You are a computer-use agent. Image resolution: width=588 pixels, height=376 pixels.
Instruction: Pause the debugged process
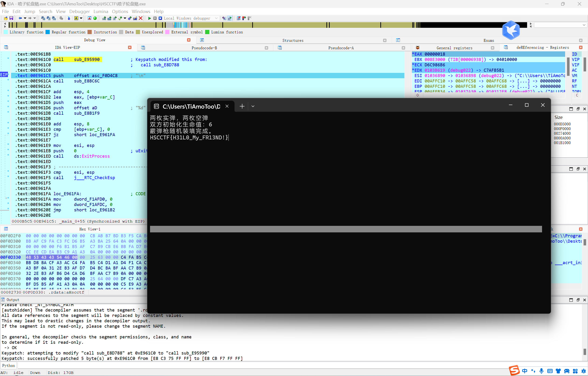pos(155,18)
